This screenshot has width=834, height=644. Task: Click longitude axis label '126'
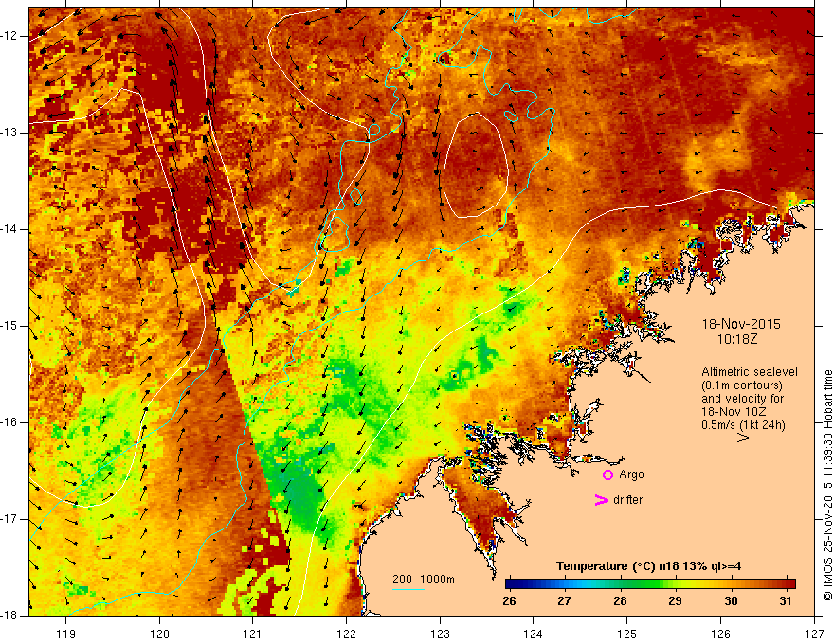tap(720, 634)
